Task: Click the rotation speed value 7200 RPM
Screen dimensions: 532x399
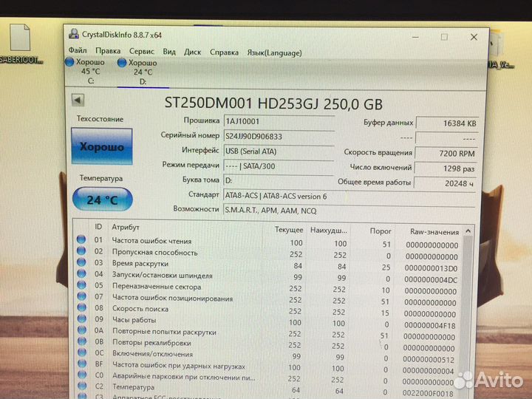Action: click(446, 154)
